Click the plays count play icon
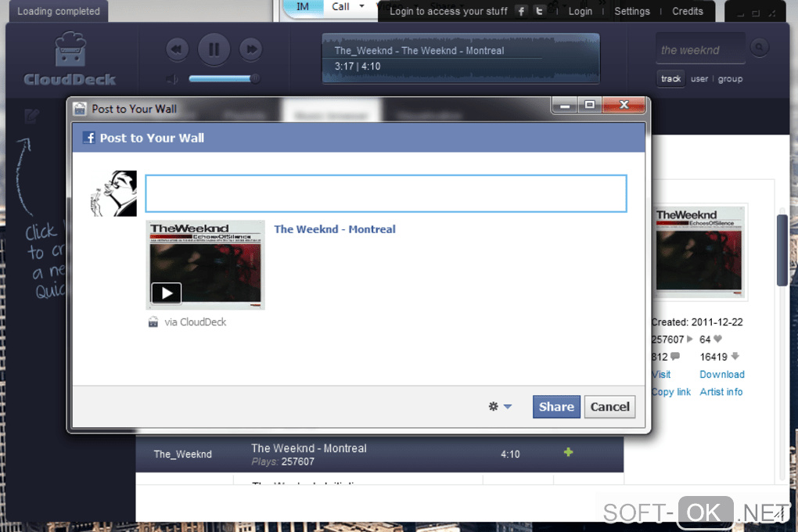The image size is (798, 532). 689,339
